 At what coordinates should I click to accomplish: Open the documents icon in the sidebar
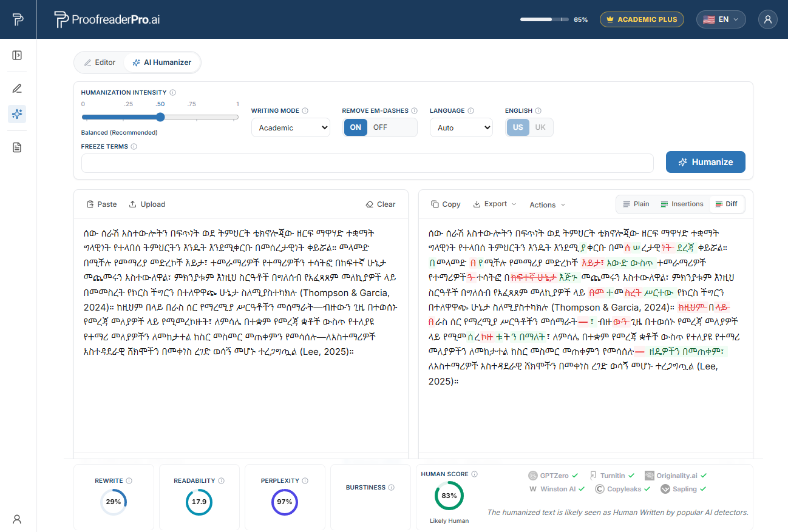(17, 147)
